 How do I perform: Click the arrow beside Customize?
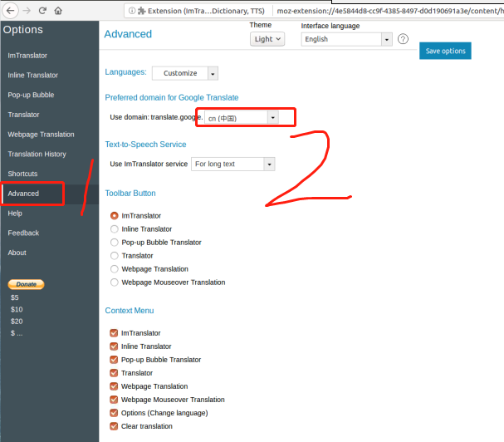coord(213,74)
